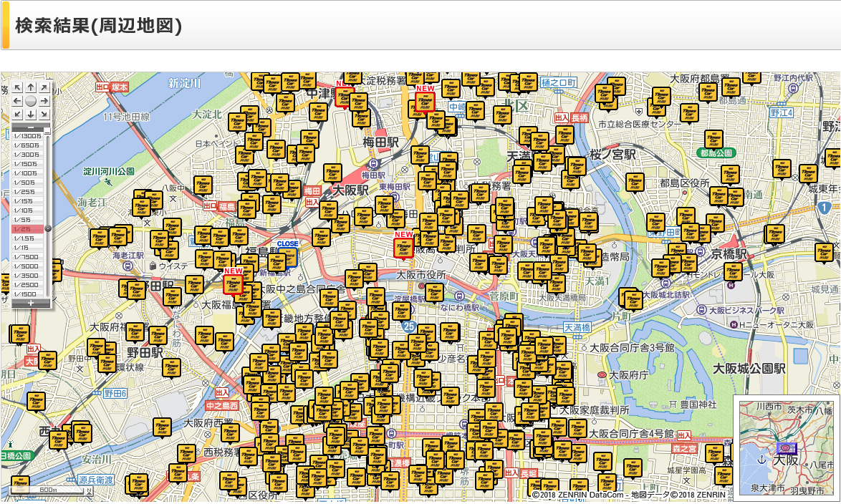Collapse the scale list with the underscore button
This screenshot has width=841, height=504.
[47, 131]
